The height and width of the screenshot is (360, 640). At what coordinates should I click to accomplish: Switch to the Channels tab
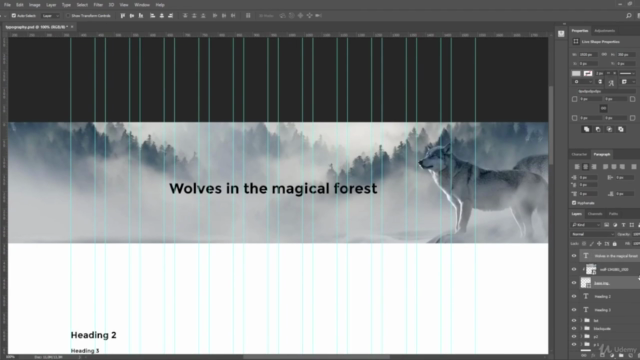(595, 214)
